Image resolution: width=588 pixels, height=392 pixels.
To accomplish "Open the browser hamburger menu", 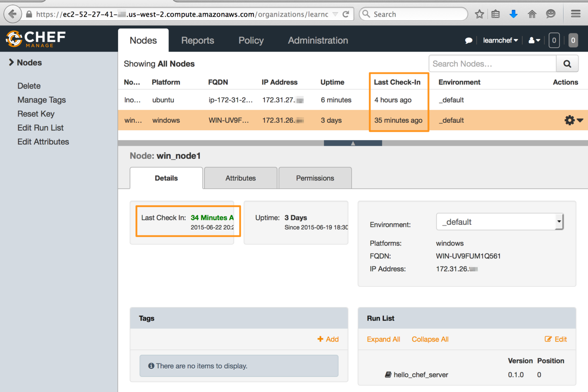I will click(x=576, y=14).
